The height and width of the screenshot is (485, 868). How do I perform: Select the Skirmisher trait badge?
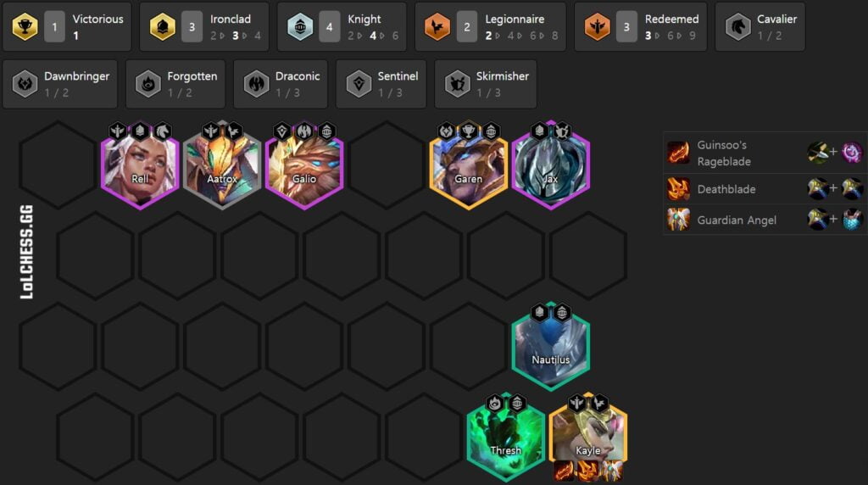pyautogui.click(x=486, y=84)
